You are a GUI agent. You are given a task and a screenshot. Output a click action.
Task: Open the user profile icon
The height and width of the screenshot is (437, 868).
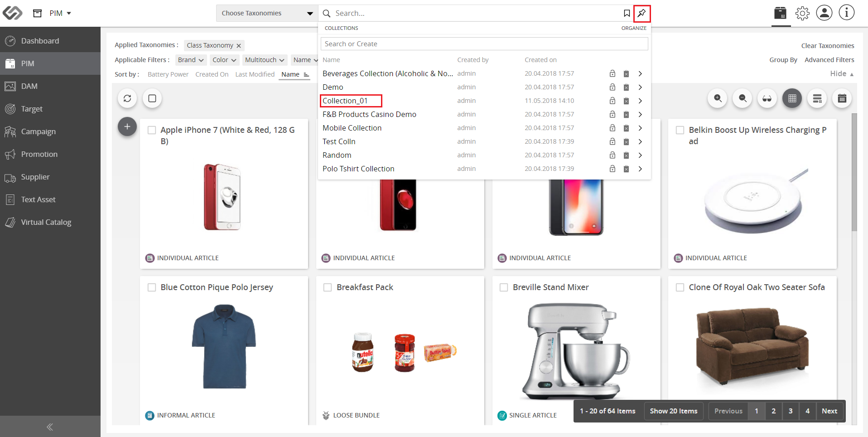tap(824, 13)
